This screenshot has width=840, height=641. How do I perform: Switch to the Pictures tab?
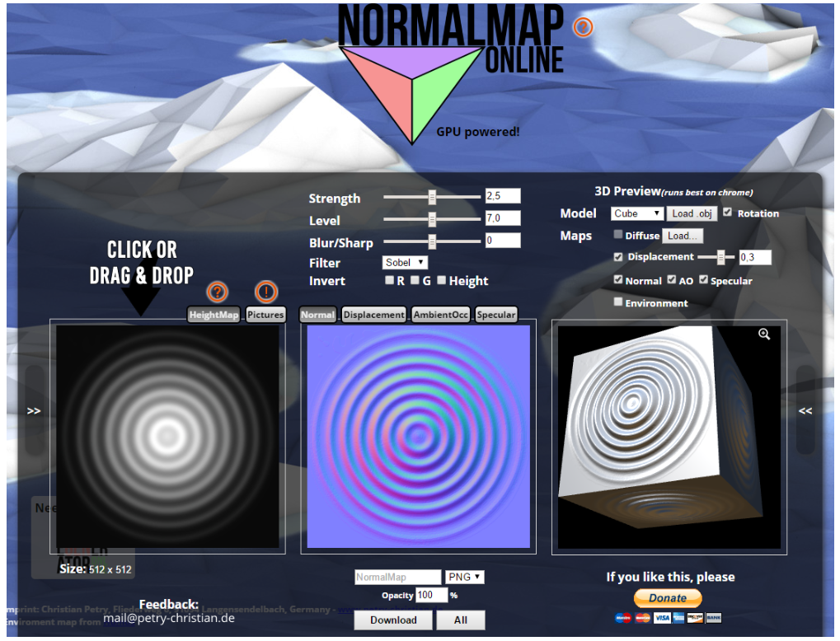pyautogui.click(x=265, y=315)
